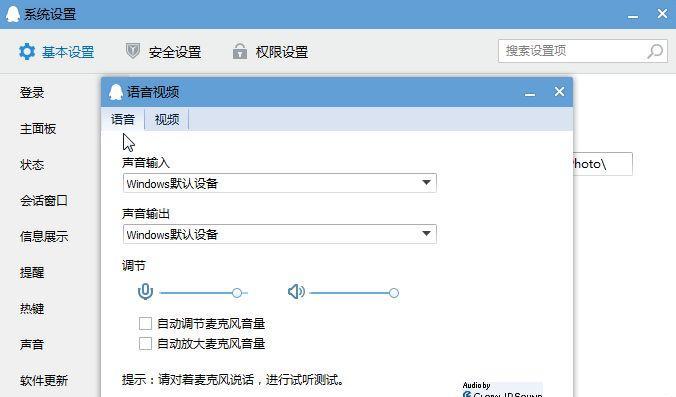This screenshot has width=676, height=397.
Task: Click the speaker icon beside output slider
Action: tap(296, 292)
